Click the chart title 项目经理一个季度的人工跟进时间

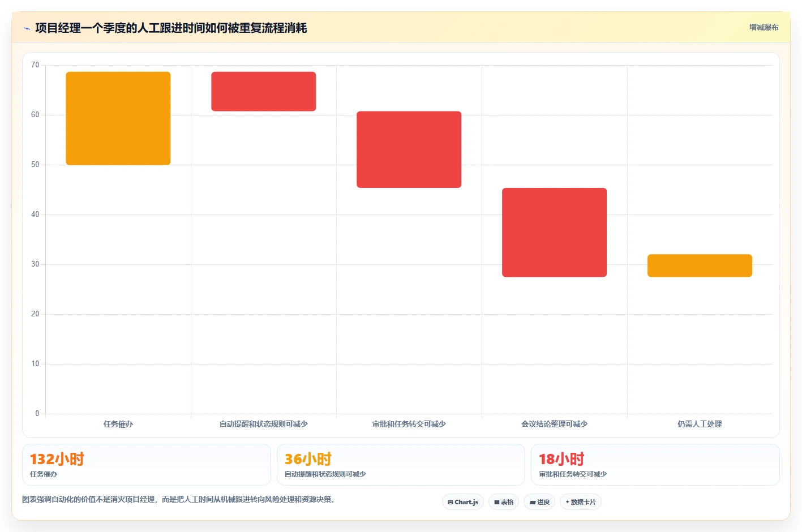[171, 28]
